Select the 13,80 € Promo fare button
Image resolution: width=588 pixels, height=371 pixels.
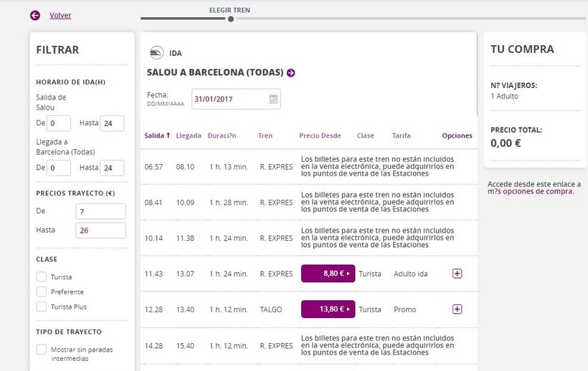pyautogui.click(x=328, y=309)
